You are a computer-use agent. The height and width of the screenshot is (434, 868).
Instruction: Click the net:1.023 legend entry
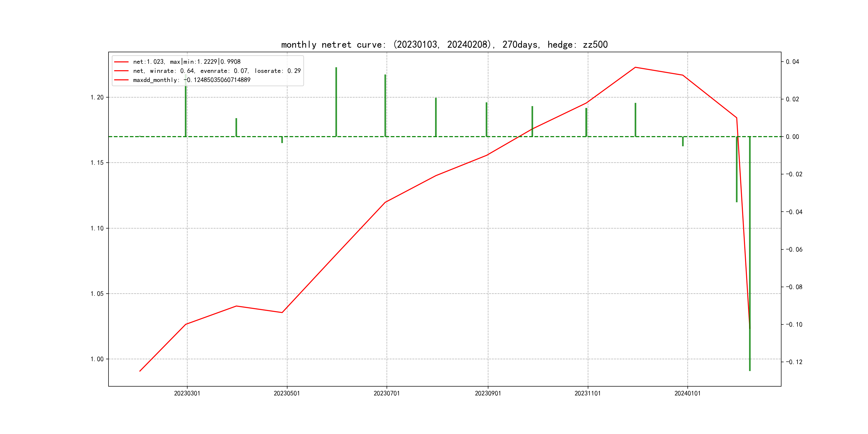point(187,62)
